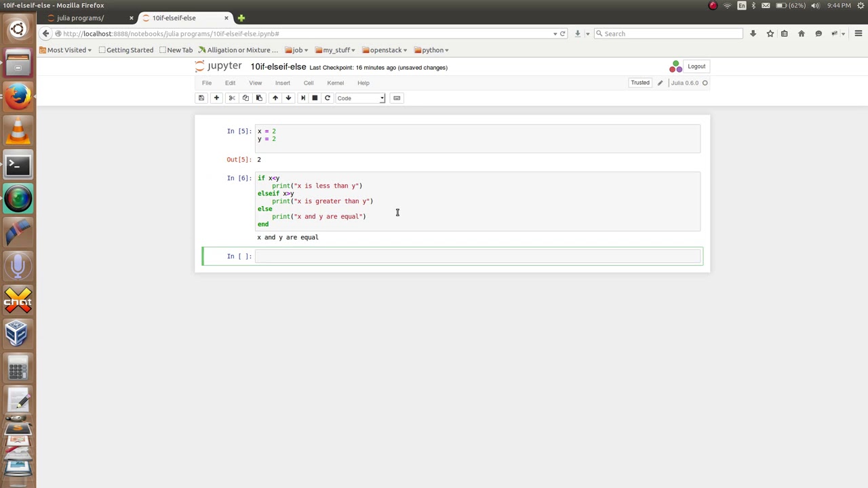Open the Kernel menu
Screen dimensions: 868x488
(x=336, y=83)
